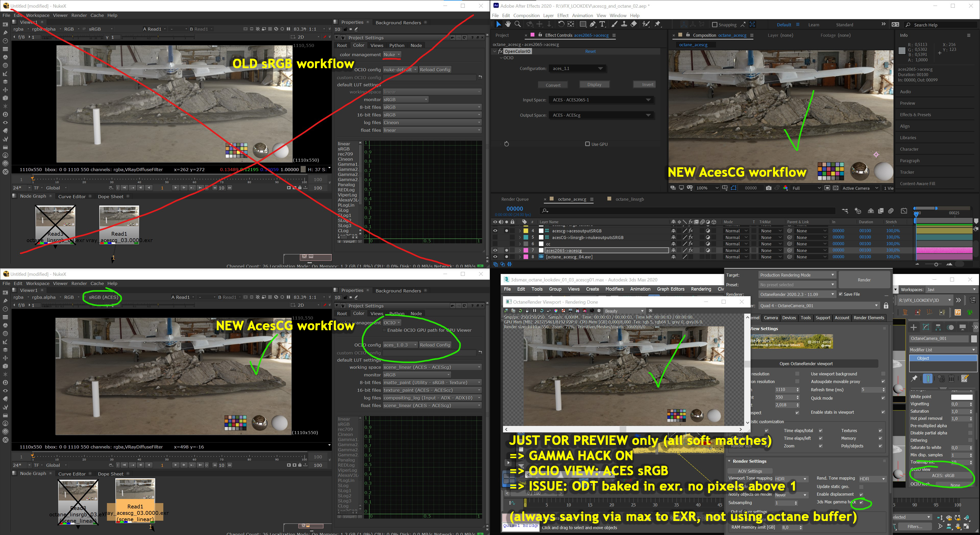Toggle the 3ds Max gamma hack checkbox
Screen dimensions: 980x535
861,502
